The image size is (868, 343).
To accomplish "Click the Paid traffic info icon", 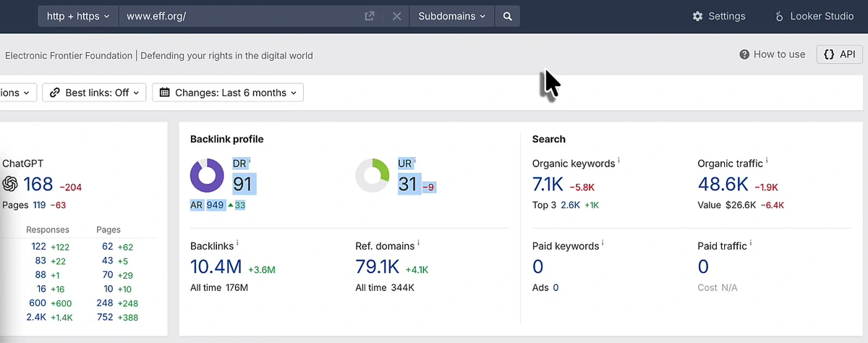I will [751, 243].
